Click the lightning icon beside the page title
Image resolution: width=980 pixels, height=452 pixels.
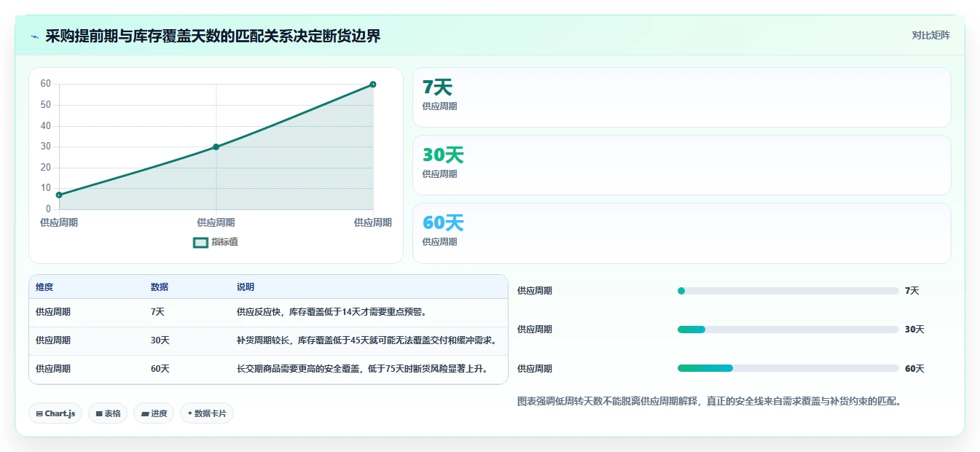pyautogui.click(x=34, y=36)
